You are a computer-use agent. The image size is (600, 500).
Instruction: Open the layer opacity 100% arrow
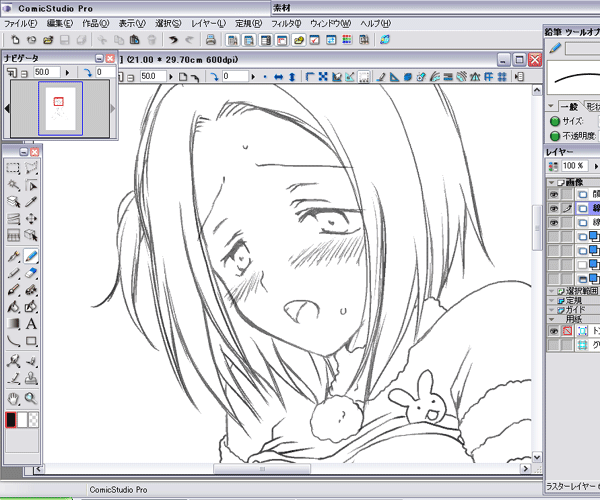(595, 166)
